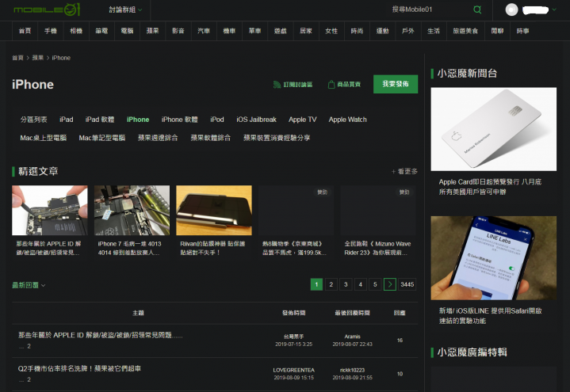
Task: Go to page 5 in pagination
Action: (375, 284)
